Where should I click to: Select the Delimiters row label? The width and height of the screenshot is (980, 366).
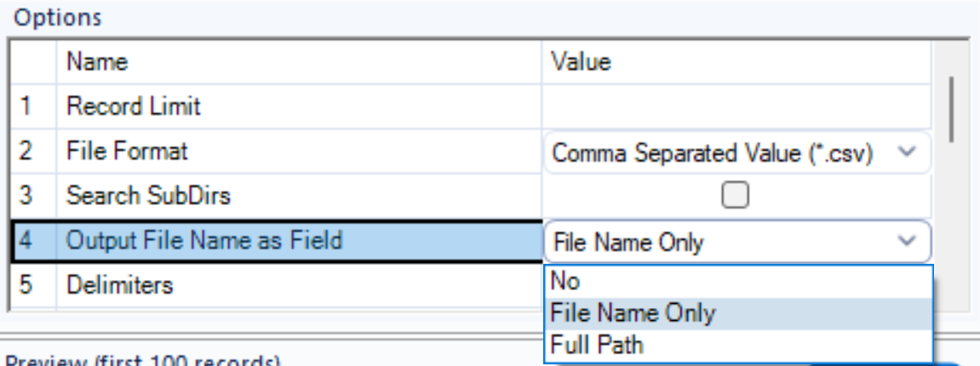click(119, 285)
